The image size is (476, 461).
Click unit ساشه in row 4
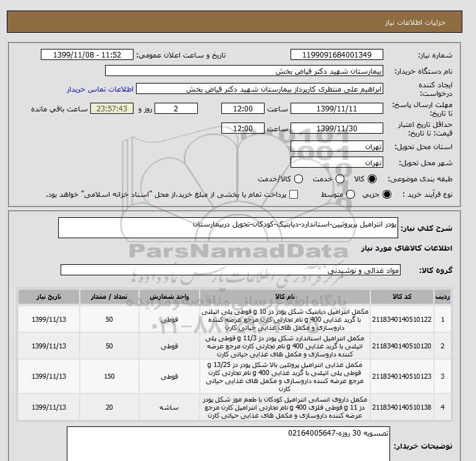pos(169,407)
